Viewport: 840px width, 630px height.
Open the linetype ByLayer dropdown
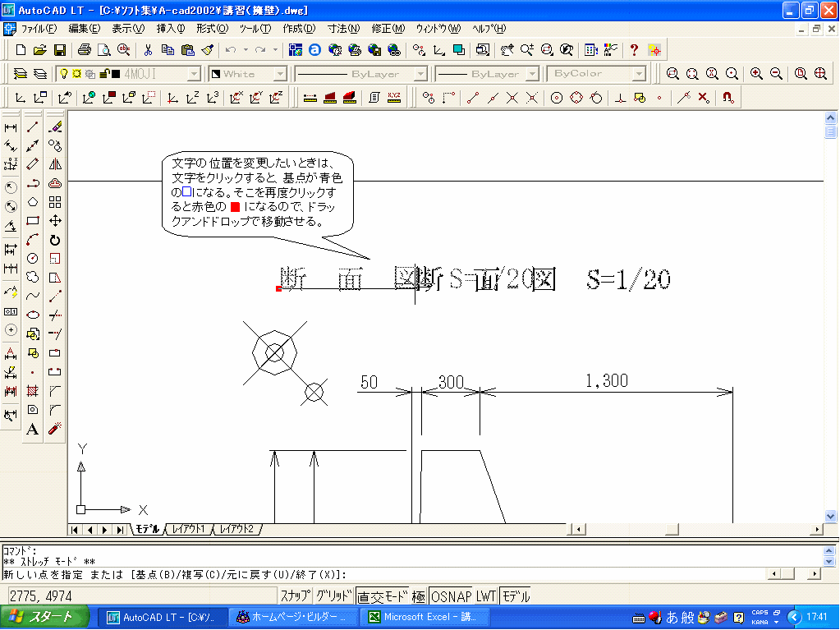coord(420,73)
